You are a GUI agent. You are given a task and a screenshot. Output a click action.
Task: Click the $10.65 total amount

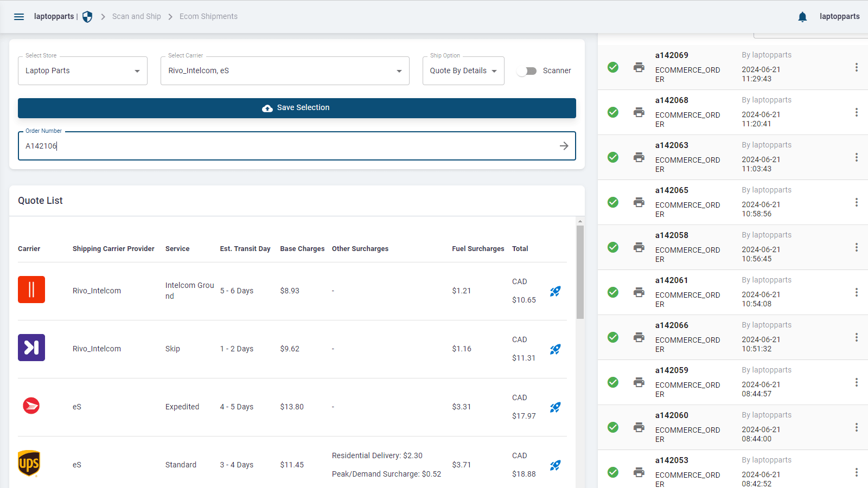point(524,300)
